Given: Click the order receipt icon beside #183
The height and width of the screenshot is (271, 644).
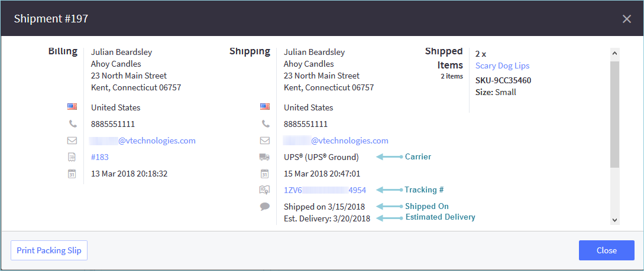Looking at the screenshot, I should (x=72, y=157).
